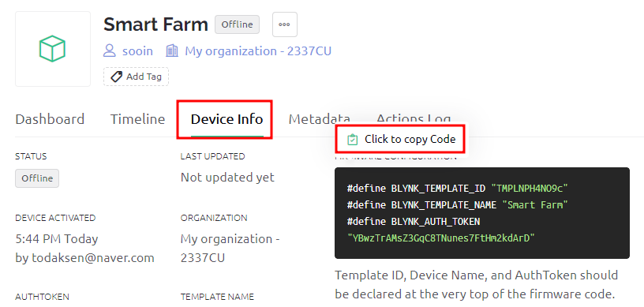Click the Smart Farm device title
This screenshot has height=307, width=644.
(155, 24)
